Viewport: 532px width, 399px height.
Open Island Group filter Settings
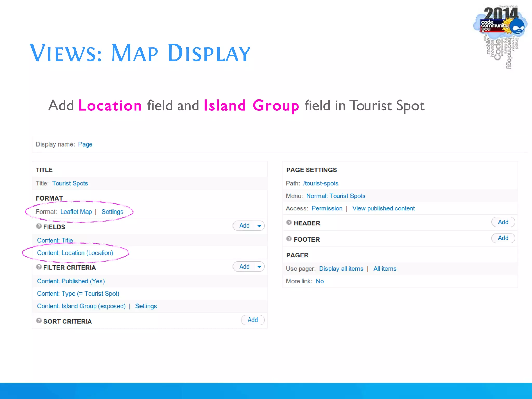[146, 306]
